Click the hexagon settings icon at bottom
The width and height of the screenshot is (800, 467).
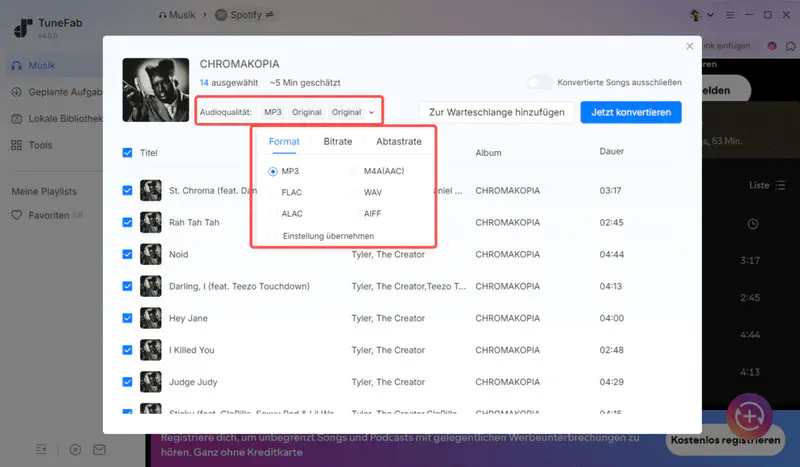click(75, 449)
